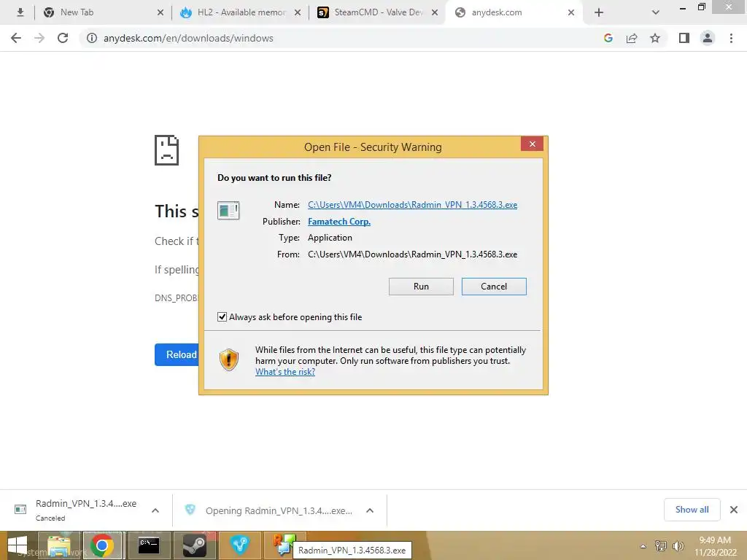Screen dimensions: 747x560
Task: Open the Famatech Corp. publisher link
Action: 338,222
